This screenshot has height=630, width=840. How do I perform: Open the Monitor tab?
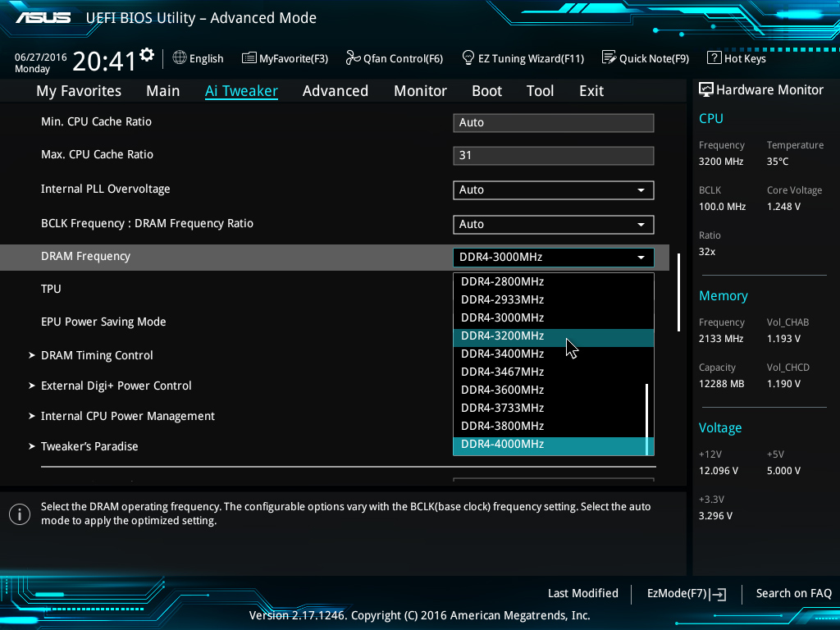coord(421,91)
